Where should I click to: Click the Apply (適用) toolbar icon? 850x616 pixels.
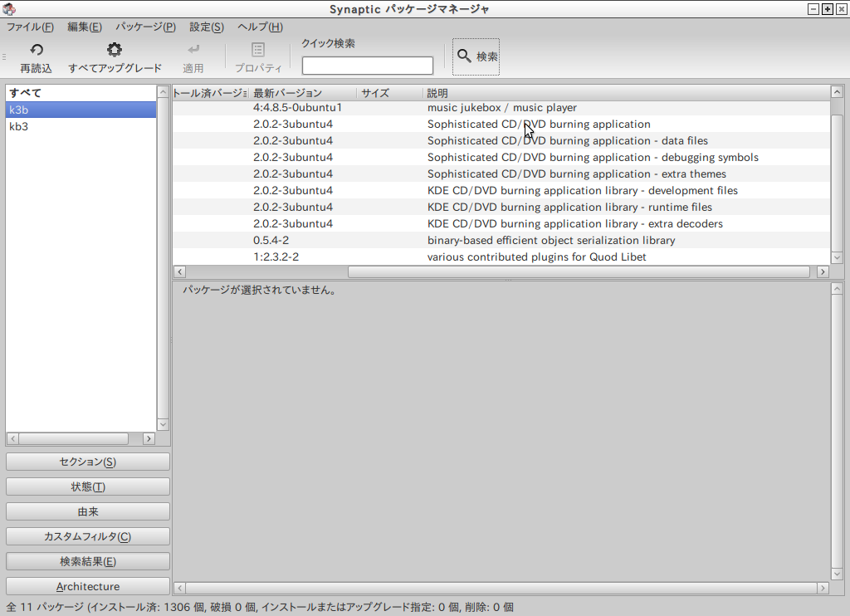coord(193,50)
